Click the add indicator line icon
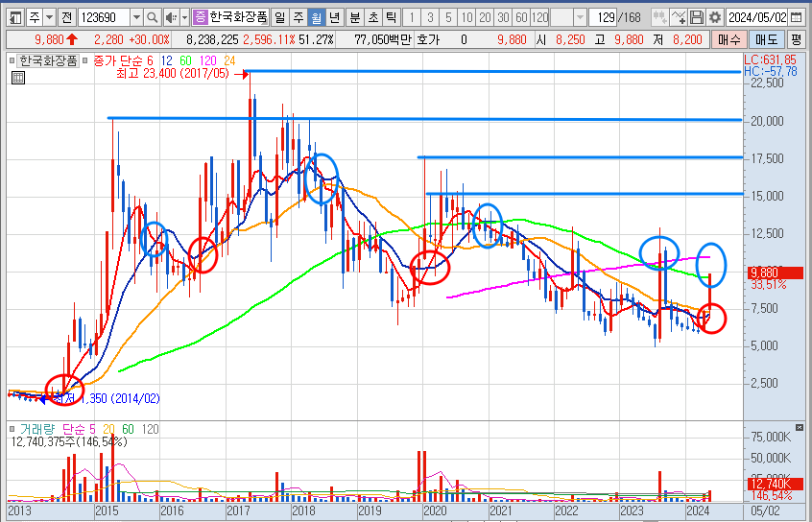 (678, 17)
